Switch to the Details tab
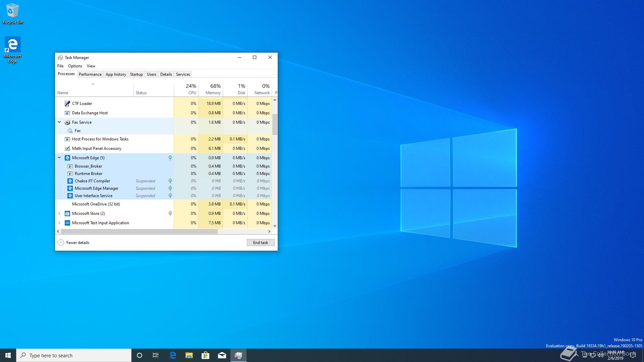The image size is (644, 362). [x=166, y=74]
